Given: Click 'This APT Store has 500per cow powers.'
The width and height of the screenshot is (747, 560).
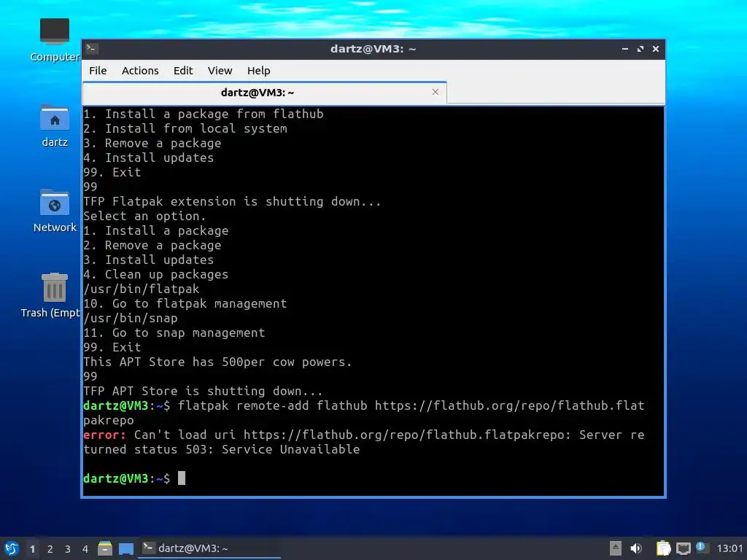Looking at the screenshot, I should pos(217,362).
